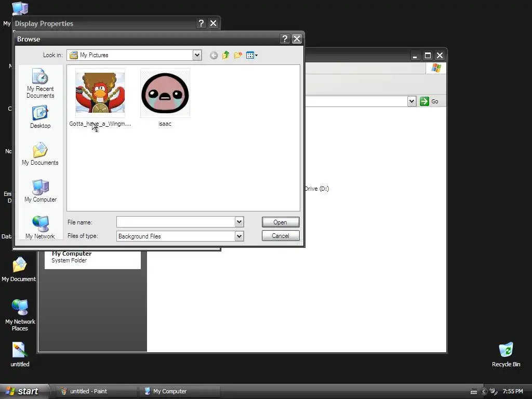Screen dimensions: 532x399
Task: Click the Back arrow in Browse toolbar
Action: coord(214,55)
